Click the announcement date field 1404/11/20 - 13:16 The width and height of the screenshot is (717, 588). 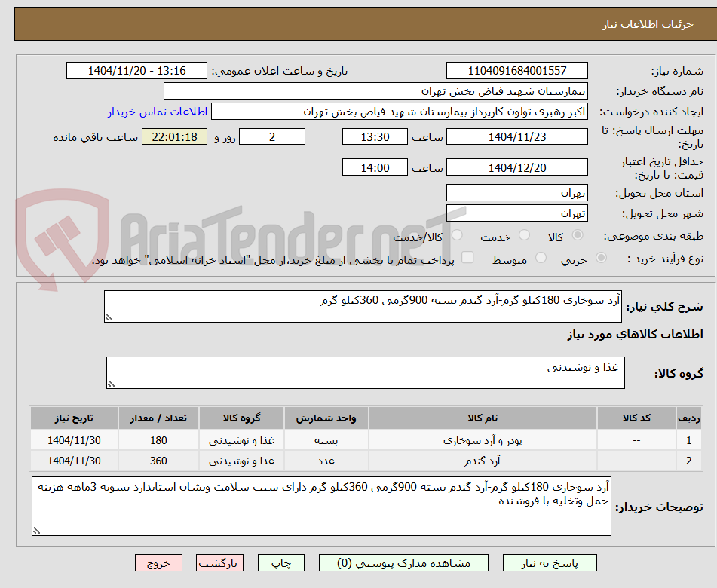136,71
